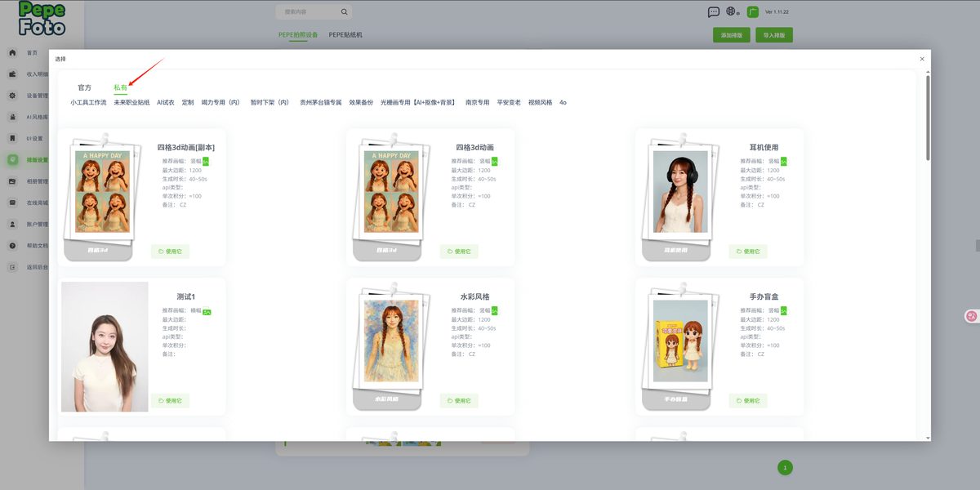Click 使用它 on the 测试1 card
This screenshot has width=980, height=490.
(x=170, y=401)
